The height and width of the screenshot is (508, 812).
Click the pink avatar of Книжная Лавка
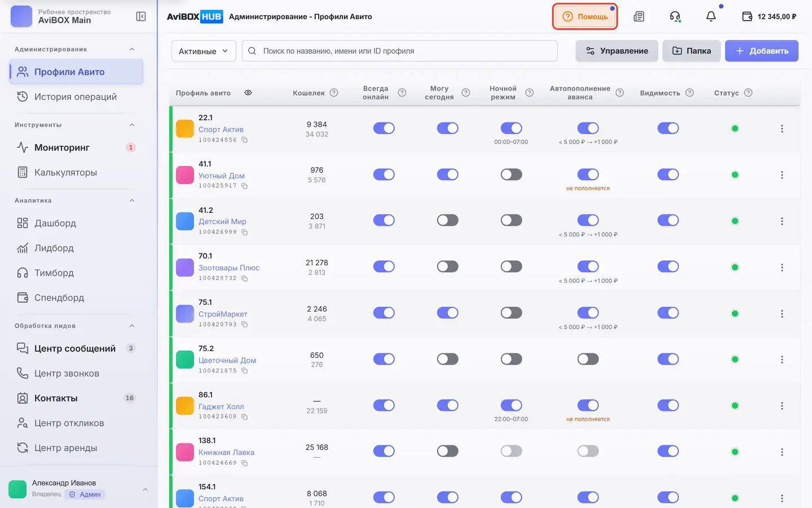(185, 452)
